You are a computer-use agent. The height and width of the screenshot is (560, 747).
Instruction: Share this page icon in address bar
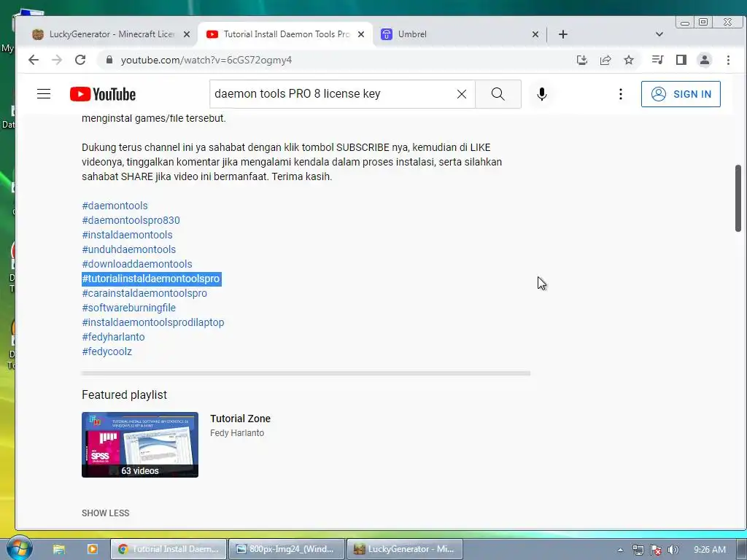click(605, 60)
